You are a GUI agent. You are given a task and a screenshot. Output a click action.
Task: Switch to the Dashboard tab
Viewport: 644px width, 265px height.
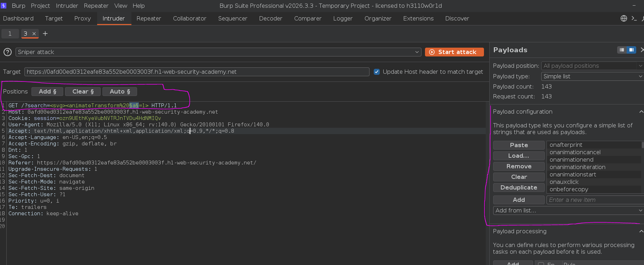[18, 18]
